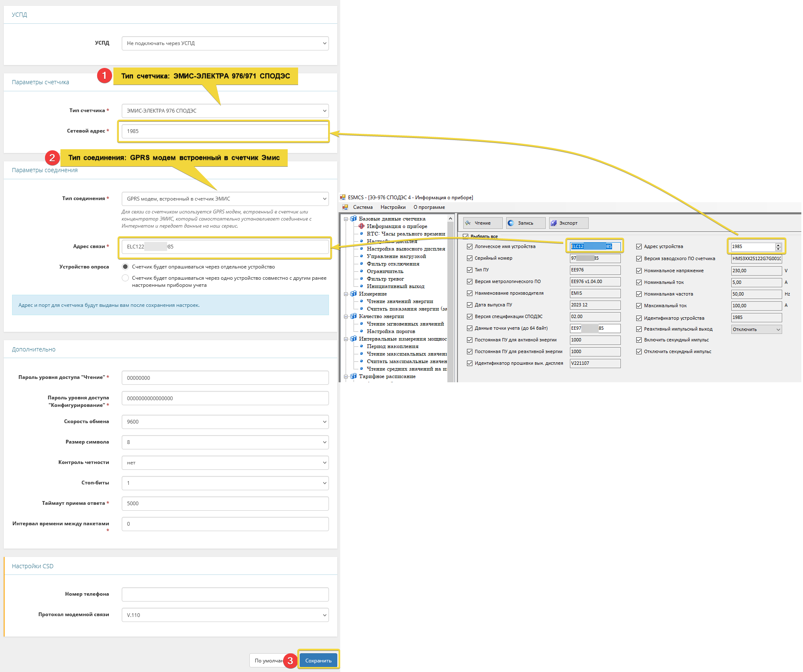Click the Сетевой адрес input field
This screenshot has width=803, height=672.
pos(225,131)
